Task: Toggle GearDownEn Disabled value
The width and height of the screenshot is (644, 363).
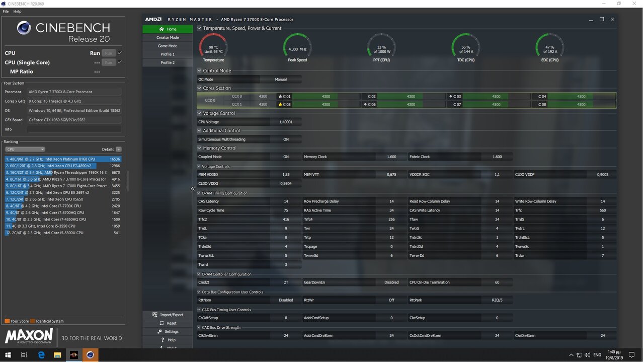Action: click(x=391, y=282)
